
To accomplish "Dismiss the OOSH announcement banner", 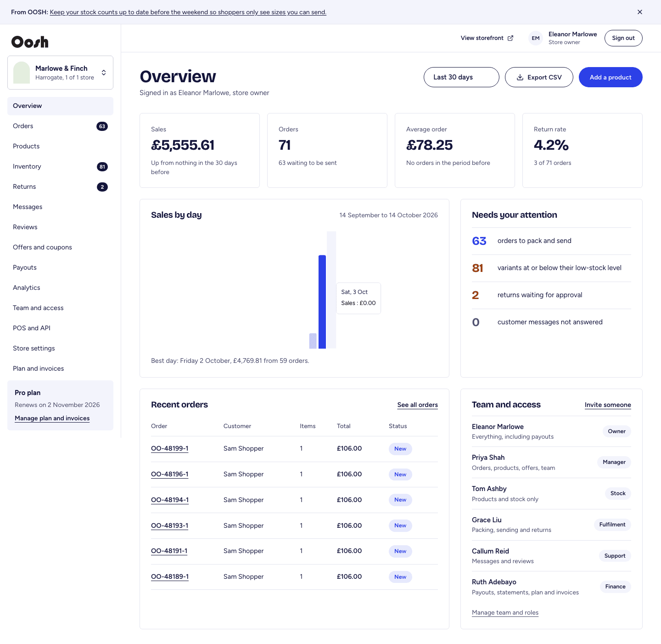I will coord(639,12).
